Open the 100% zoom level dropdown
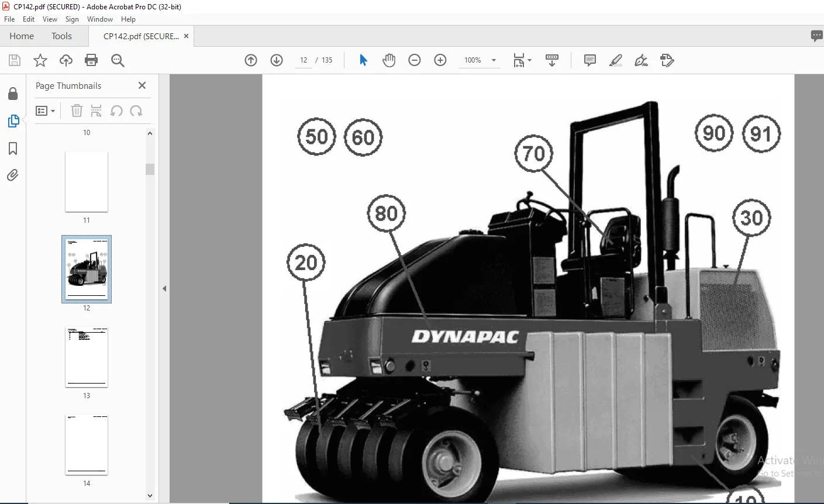This screenshot has width=824, height=504. coord(480,60)
